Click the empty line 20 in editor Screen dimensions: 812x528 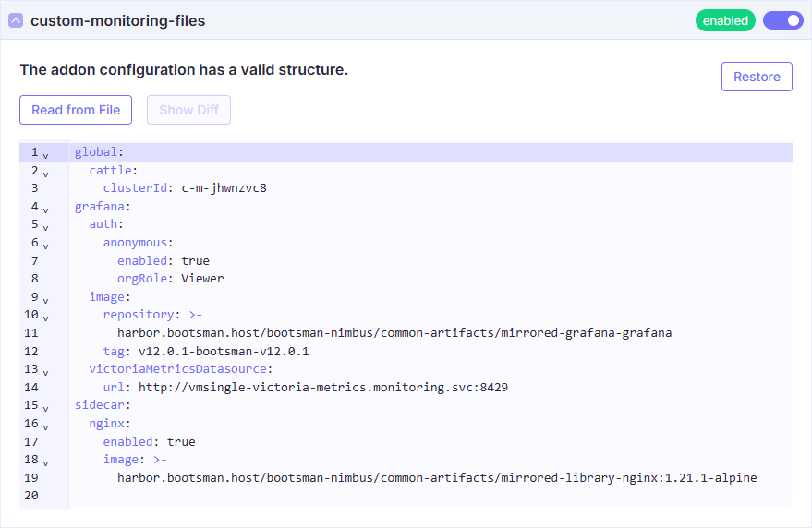tap(370, 496)
